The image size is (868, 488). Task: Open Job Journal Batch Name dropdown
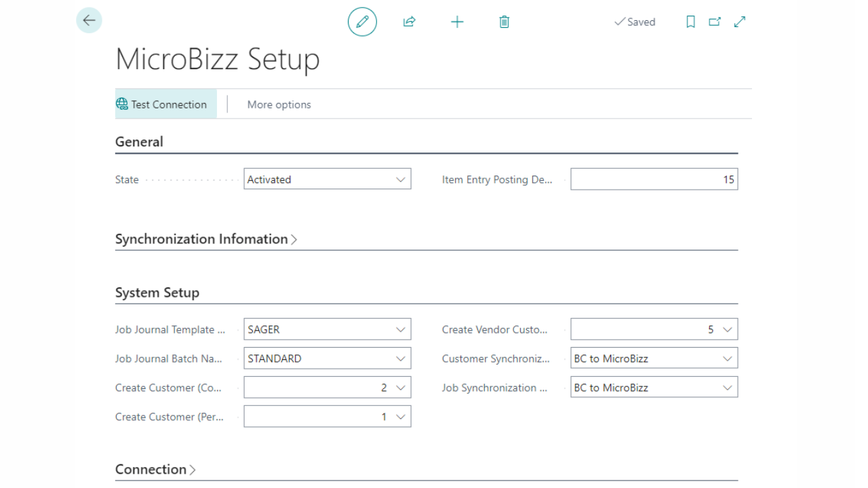pyautogui.click(x=327, y=359)
